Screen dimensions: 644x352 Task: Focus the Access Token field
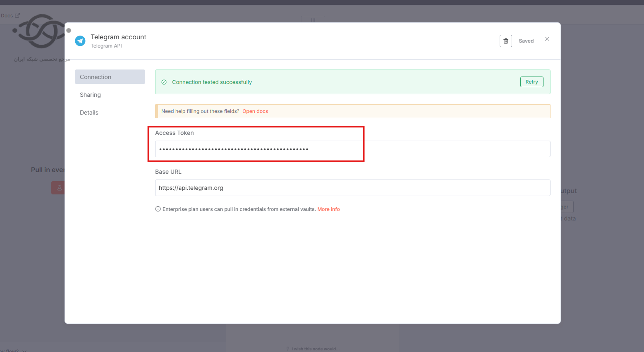[352, 149]
